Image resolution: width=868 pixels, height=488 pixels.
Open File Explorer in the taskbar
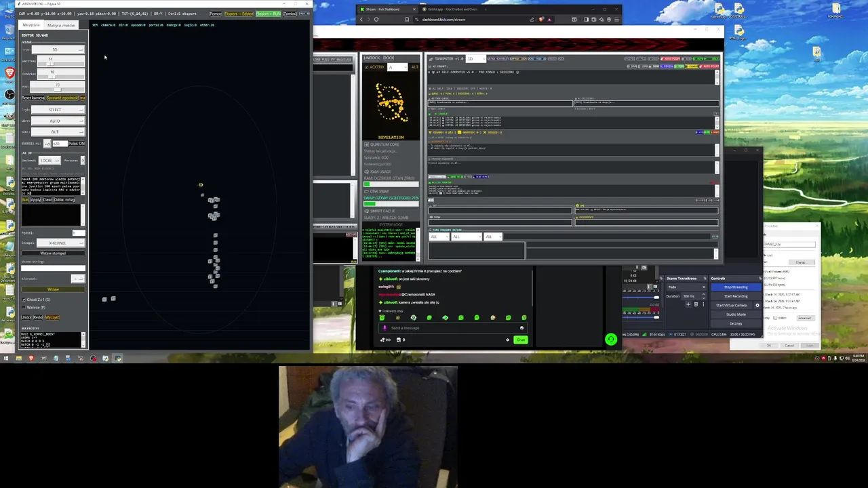(19, 358)
